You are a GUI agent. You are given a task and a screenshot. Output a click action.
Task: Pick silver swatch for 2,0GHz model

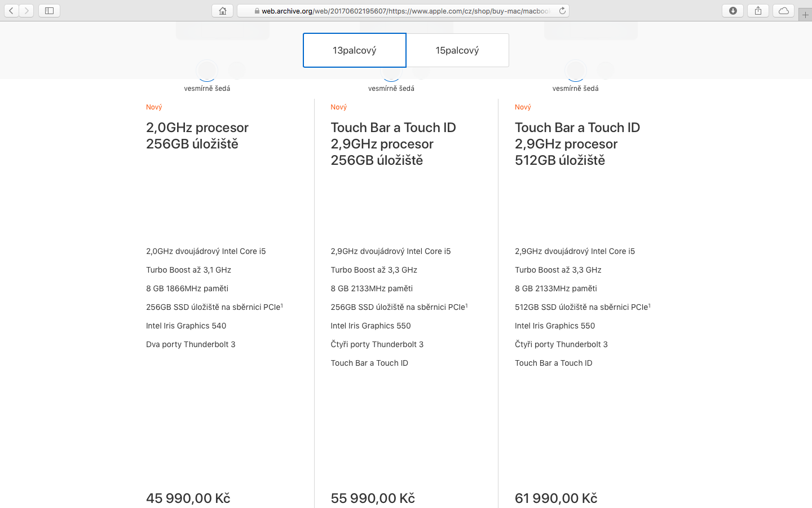(x=237, y=71)
